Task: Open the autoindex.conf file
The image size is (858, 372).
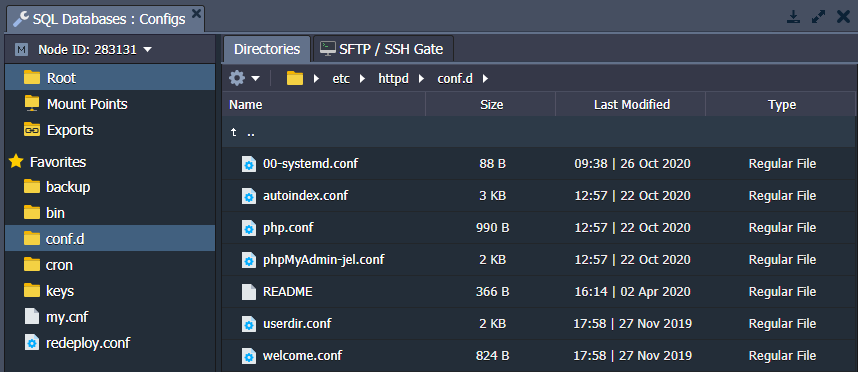Action: 305,195
